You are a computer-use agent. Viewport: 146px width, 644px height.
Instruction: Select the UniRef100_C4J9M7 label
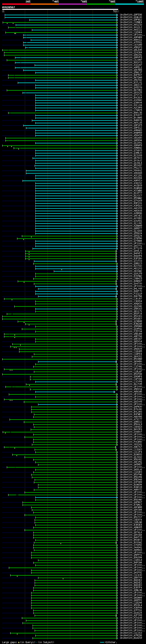(131, 60)
